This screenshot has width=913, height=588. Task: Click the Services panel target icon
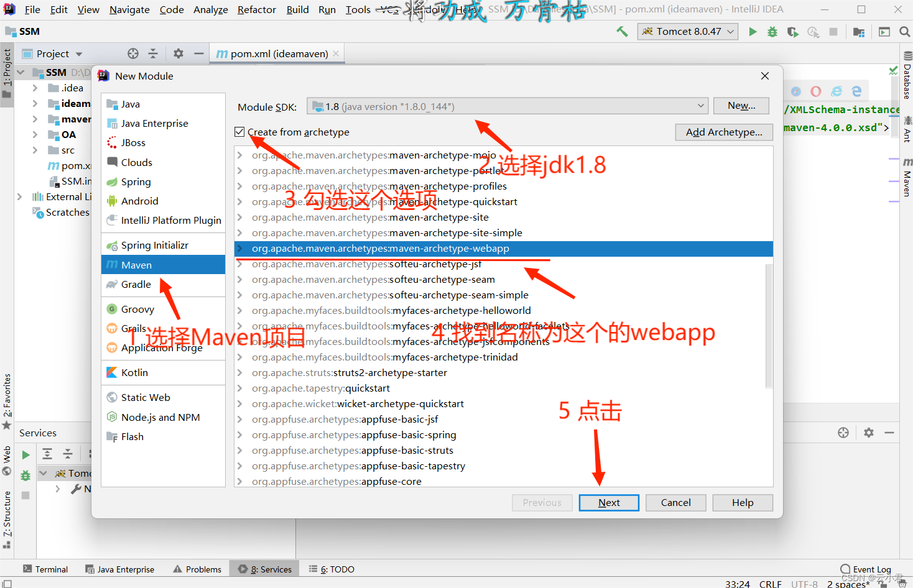[843, 433]
